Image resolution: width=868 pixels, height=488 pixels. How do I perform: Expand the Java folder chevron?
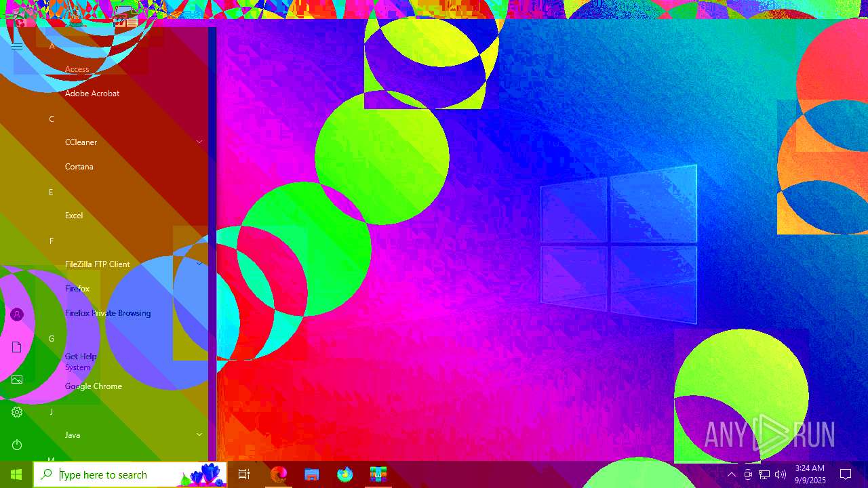click(x=199, y=434)
